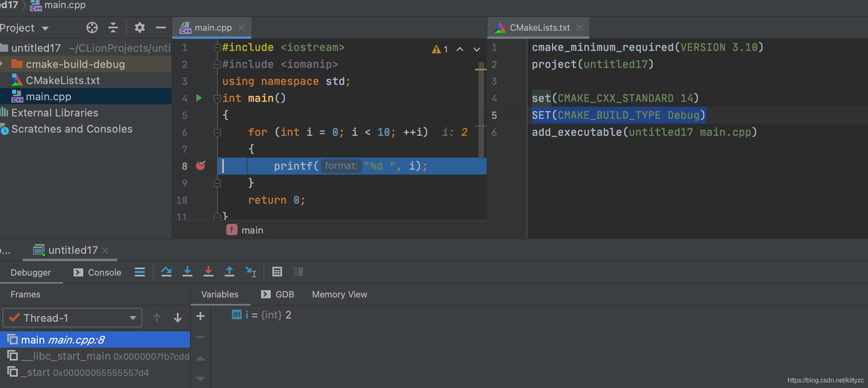Open the Project view dropdown
Viewport: 868px width, 388px height.
click(x=45, y=28)
